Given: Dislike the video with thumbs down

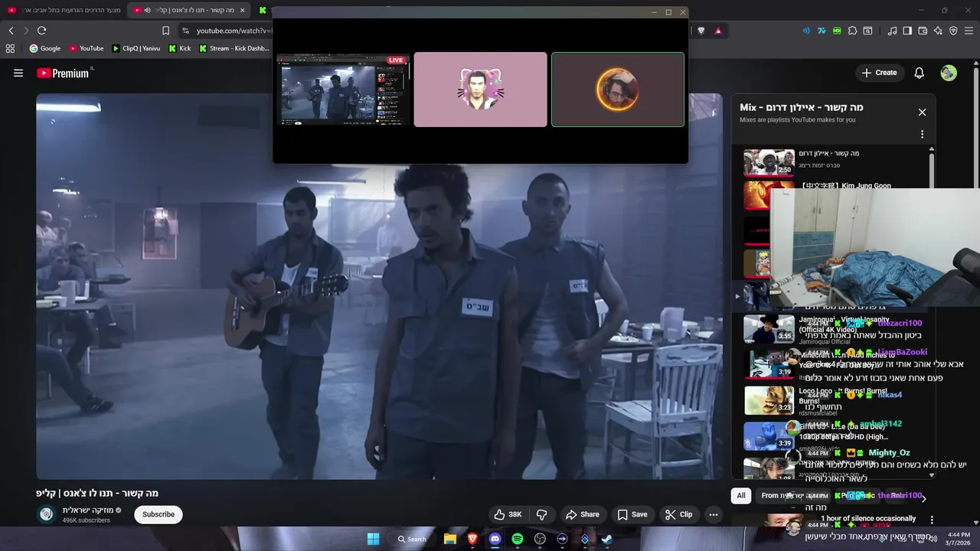Looking at the screenshot, I should click(541, 514).
